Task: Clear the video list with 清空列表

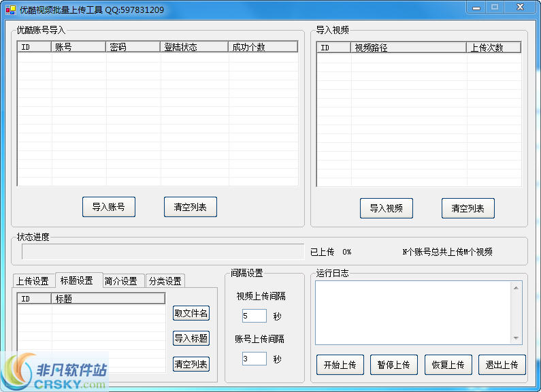Action: point(468,208)
